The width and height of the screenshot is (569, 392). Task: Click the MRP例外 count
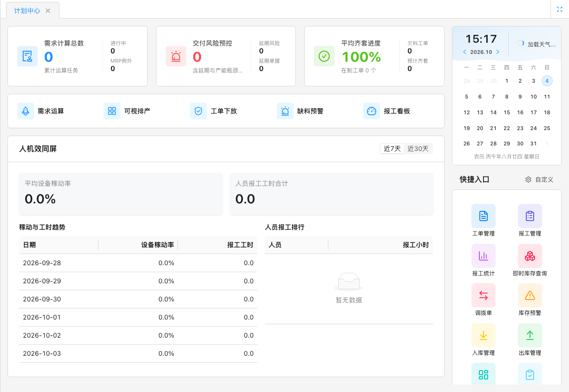tap(112, 69)
